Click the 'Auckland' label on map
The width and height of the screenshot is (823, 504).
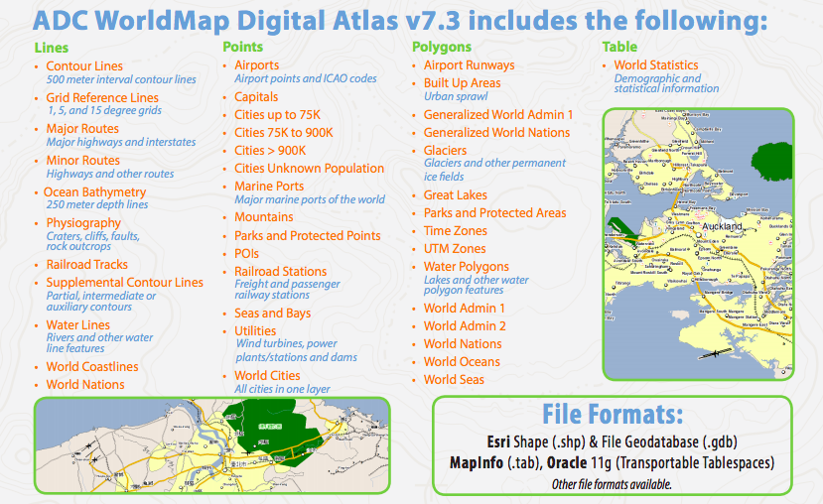722,226
